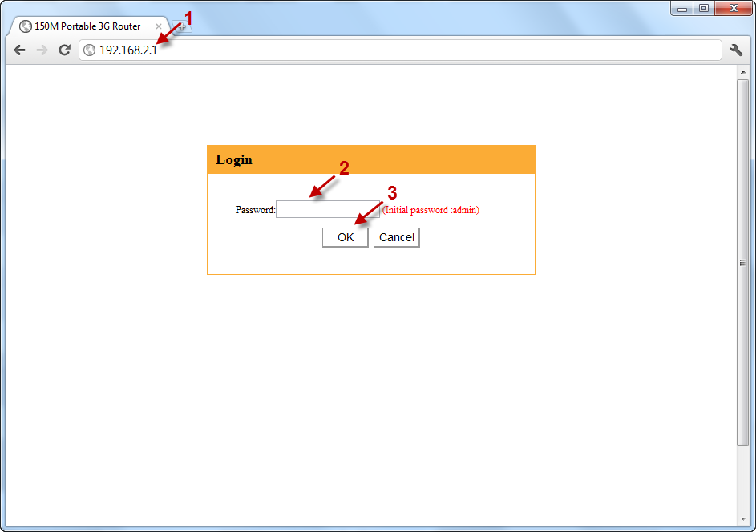756x532 pixels.
Task: Click the scrollbar down arrow
Action: pos(743,519)
